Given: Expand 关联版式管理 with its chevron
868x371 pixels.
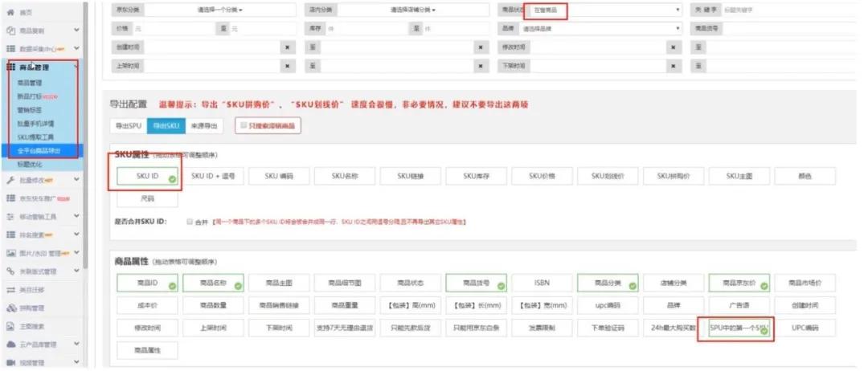Looking at the screenshot, I should tap(76, 271).
